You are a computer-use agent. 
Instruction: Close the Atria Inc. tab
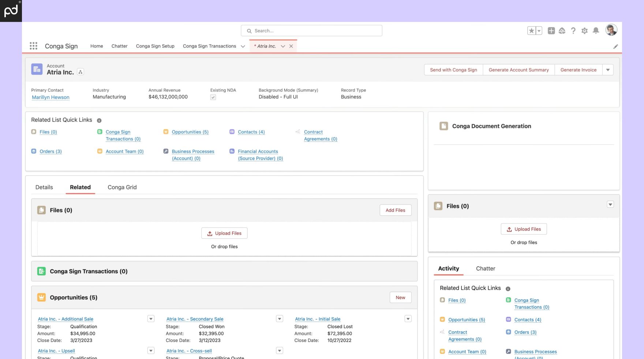click(291, 46)
